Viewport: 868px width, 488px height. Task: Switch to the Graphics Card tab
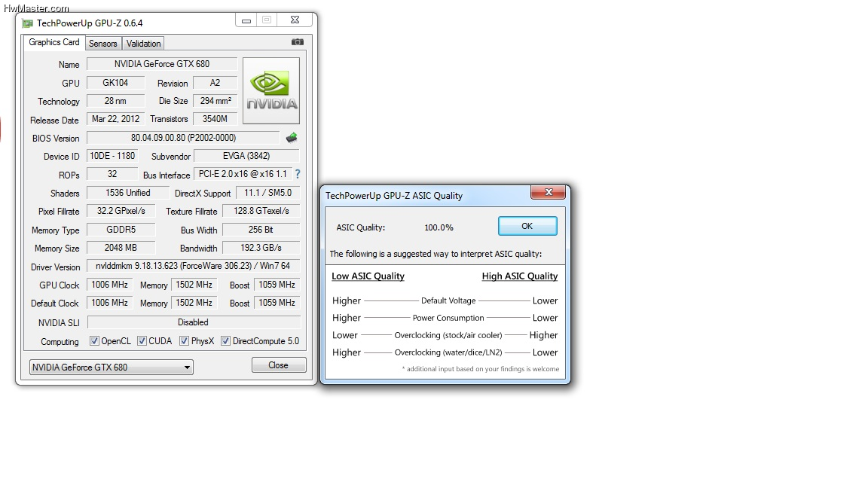click(53, 42)
